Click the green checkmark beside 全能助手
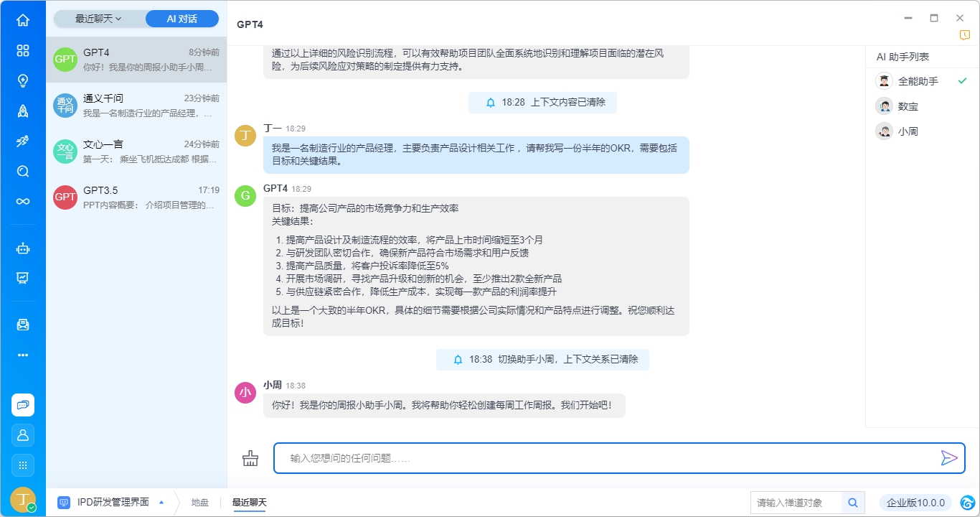The height and width of the screenshot is (517, 980). (x=963, y=81)
